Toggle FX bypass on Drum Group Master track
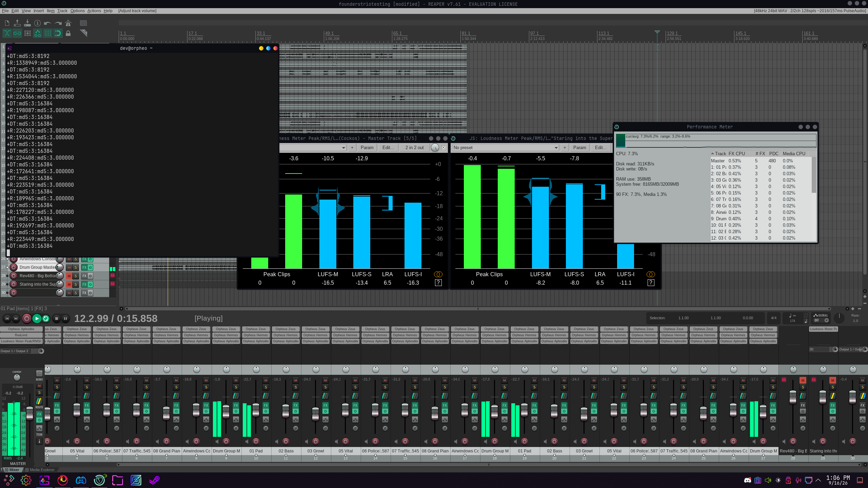The height and width of the screenshot is (488, 868). click(x=90, y=267)
